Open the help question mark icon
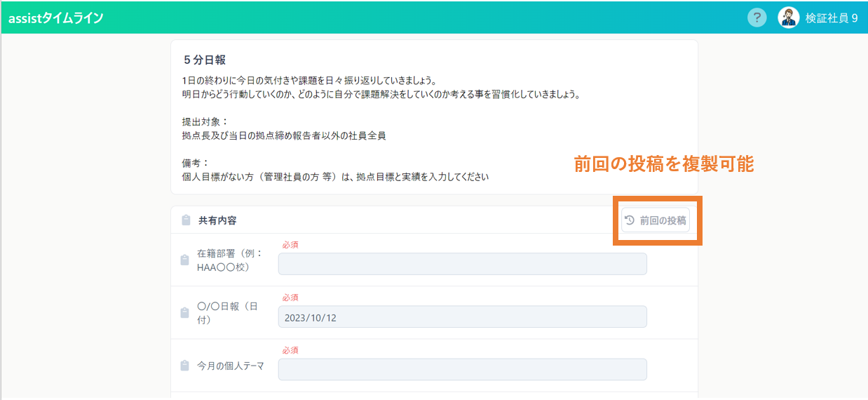 pyautogui.click(x=757, y=18)
